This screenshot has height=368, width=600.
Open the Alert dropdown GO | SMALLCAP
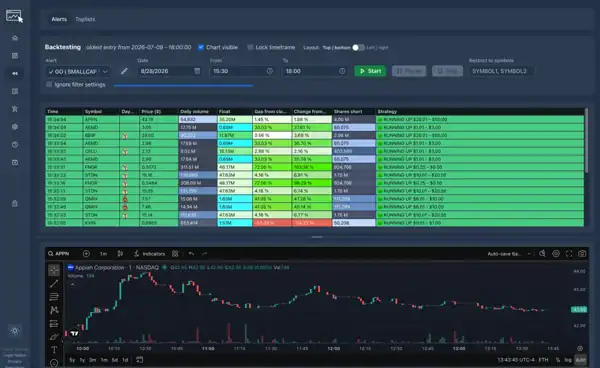point(78,72)
